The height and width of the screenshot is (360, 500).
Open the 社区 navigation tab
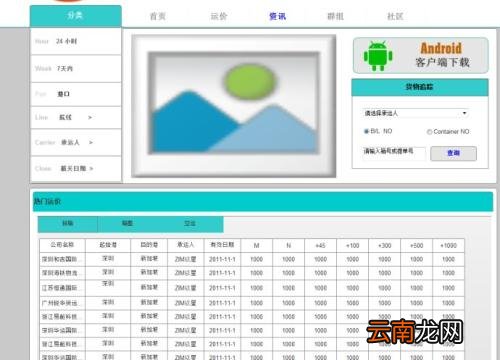point(395,16)
